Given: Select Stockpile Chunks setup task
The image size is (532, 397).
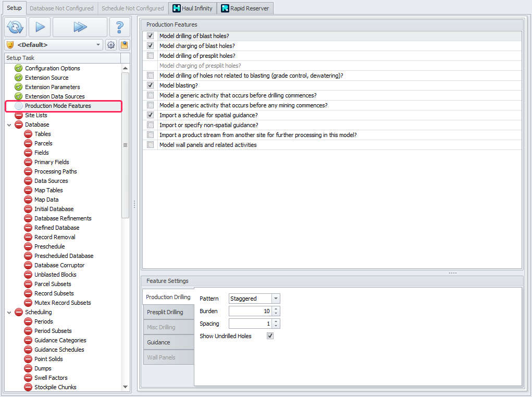Looking at the screenshot, I should coord(55,387).
